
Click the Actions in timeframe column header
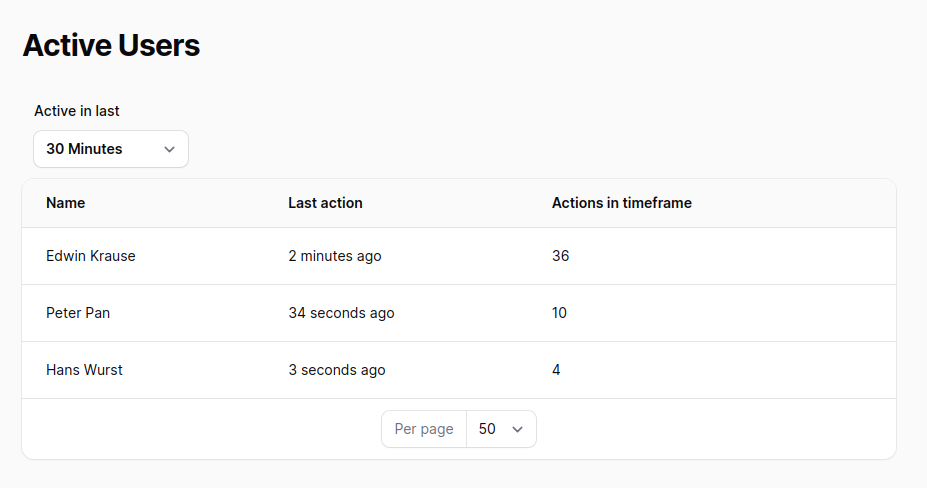coord(621,203)
